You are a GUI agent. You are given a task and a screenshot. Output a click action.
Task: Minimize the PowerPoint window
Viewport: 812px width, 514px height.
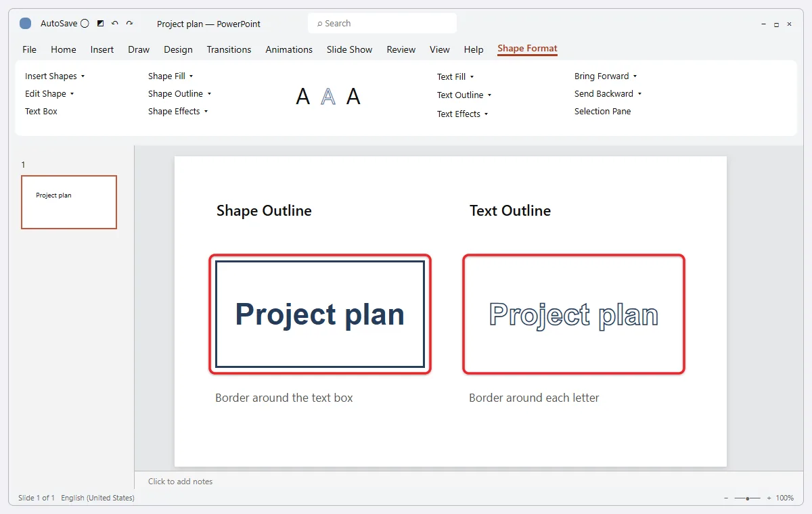pyautogui.click(x=763, y=24)
